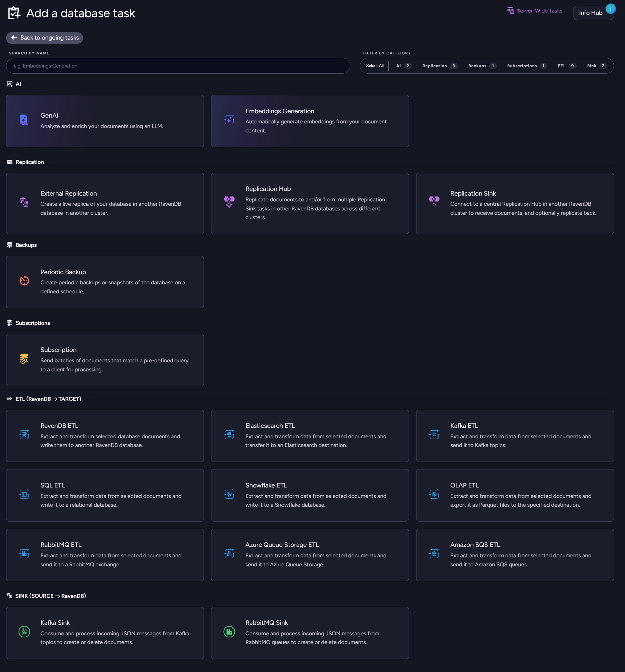Image resolution: width=625 pixels, height=672 pixels.
Task: Select Elasticsearch ETL title
Action: coord(270,425)
